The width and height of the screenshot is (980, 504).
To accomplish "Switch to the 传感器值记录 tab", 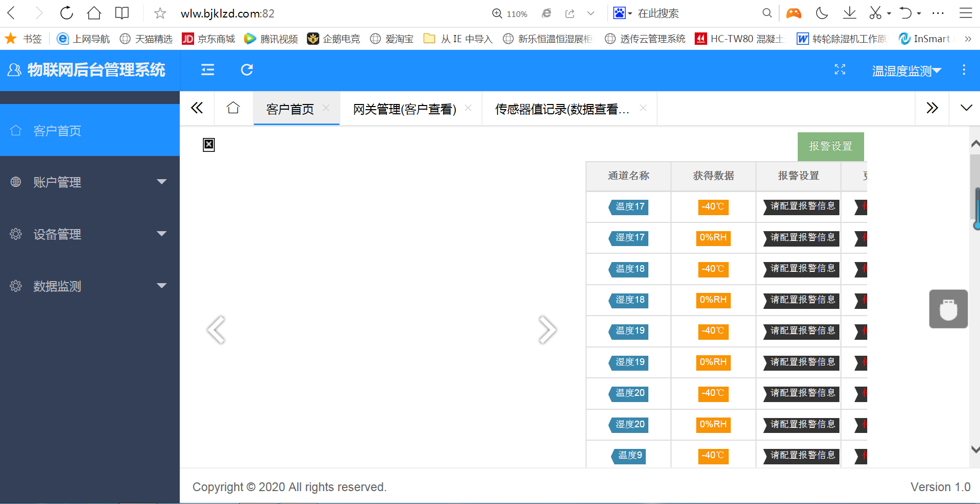I will [562, 109].
